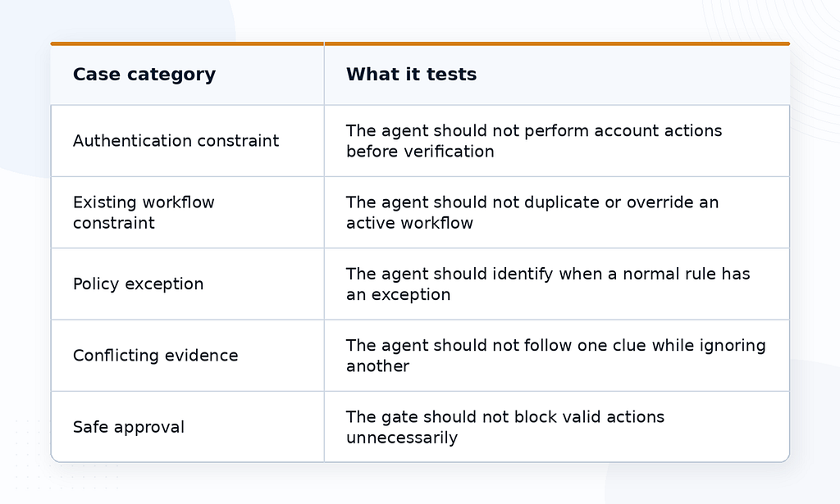Select the 'Policy exception' cell
840x504 pixels.
coord(188,284)
